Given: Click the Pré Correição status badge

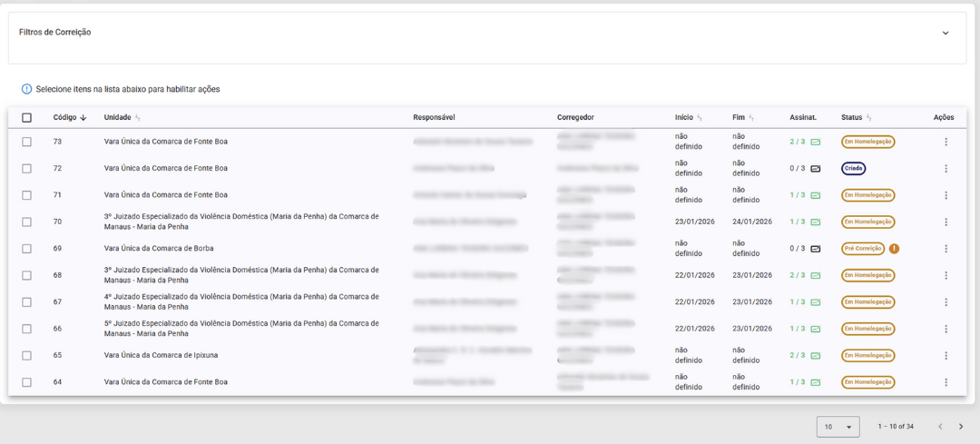Looking at the screenshot, I should (862, 249).
